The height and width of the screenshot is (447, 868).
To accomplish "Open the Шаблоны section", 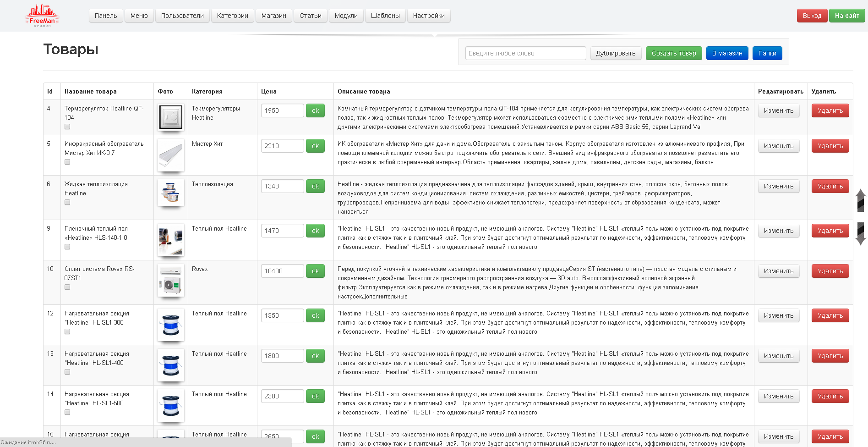I will pyautogui.click(x=385, y=16).
